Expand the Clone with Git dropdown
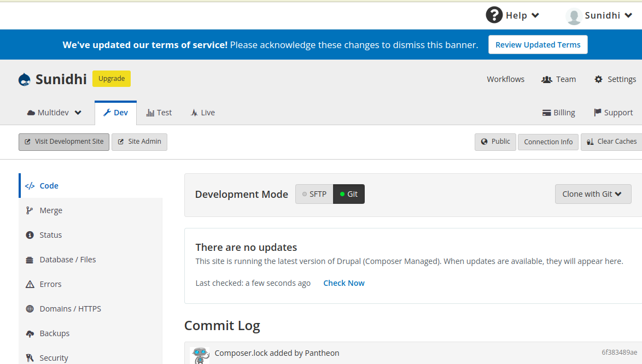The image size is (642, 364). pyautogui.click(x=593, y=194)
